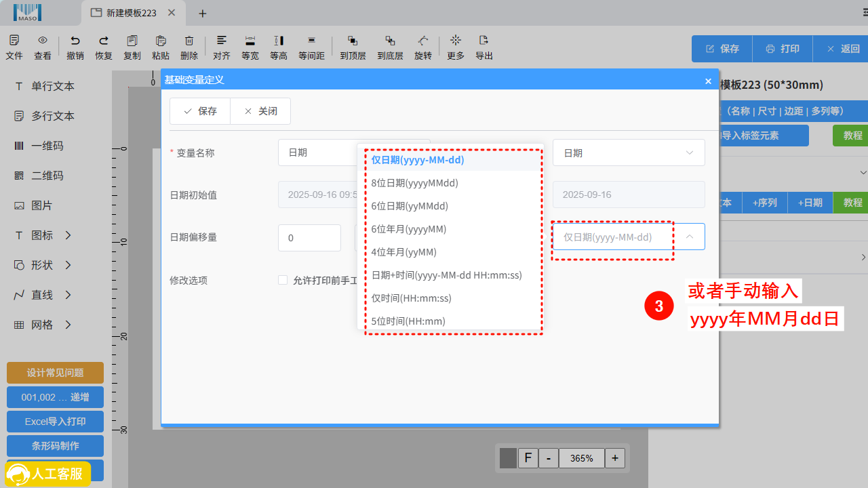Select the 一维码 barcode tool
The image size is (868, 488).
[47, 146]
